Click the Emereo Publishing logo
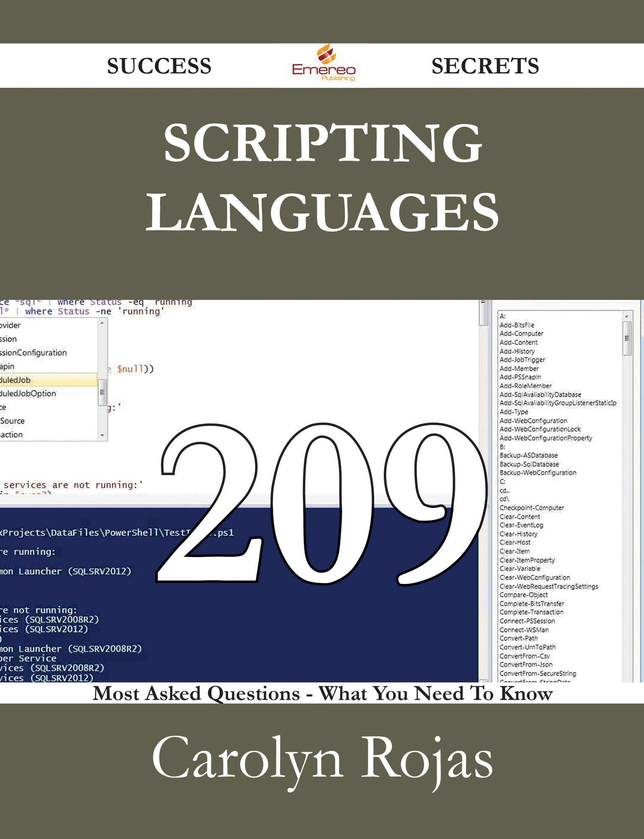Screen dimensions: 644x839 tap(323, 64)
